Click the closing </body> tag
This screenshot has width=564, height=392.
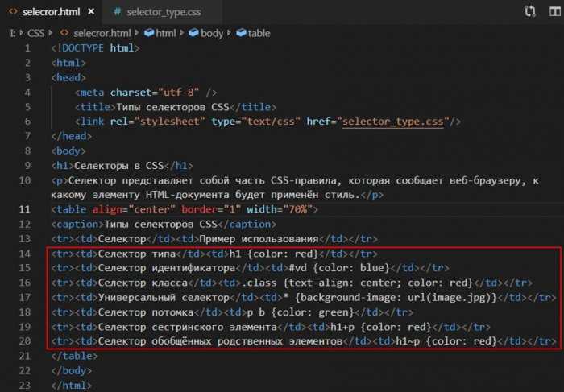pyautogui.click(x=72, y=371)
